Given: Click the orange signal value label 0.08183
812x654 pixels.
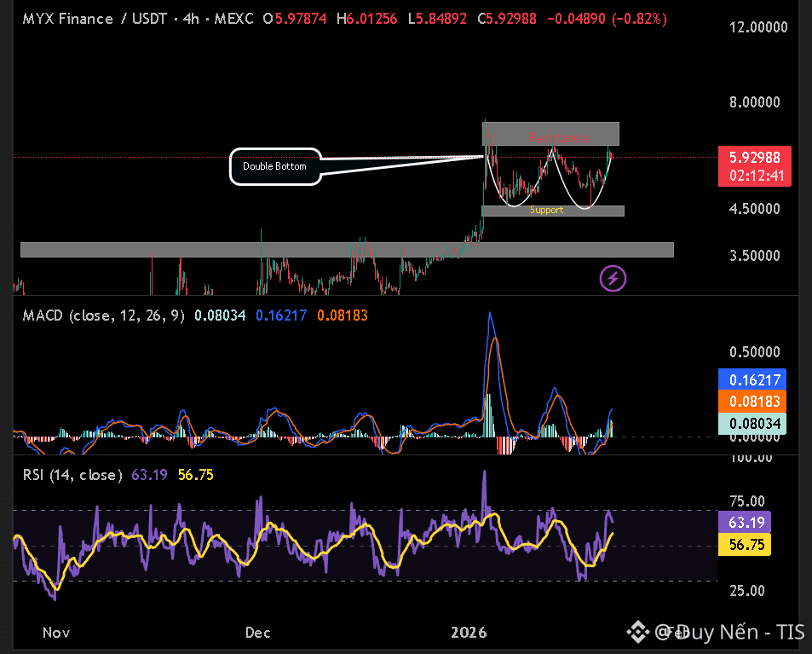Looking at the screenshot, I should tap(752, 401).
